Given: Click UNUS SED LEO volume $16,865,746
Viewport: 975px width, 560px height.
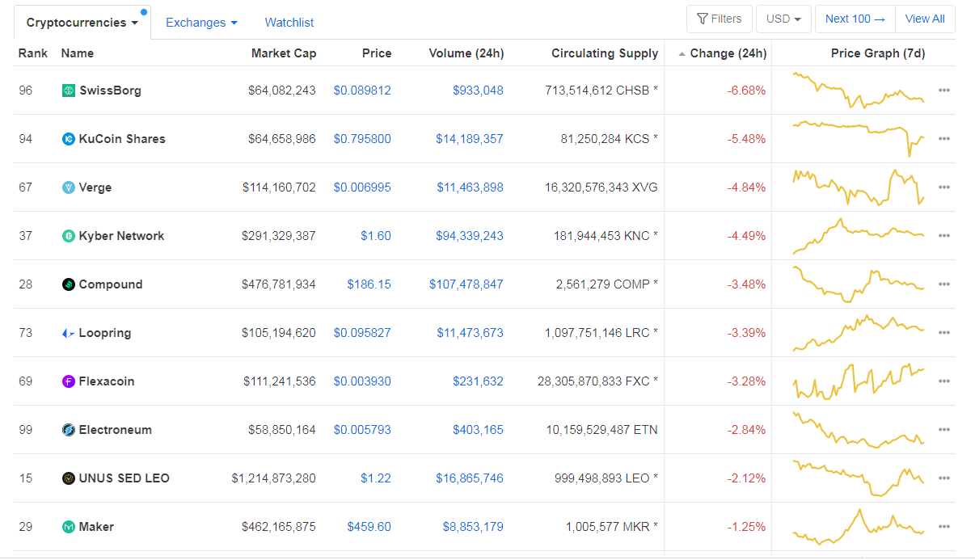Looking at the screenshot, I should click(x=470, y=478).
